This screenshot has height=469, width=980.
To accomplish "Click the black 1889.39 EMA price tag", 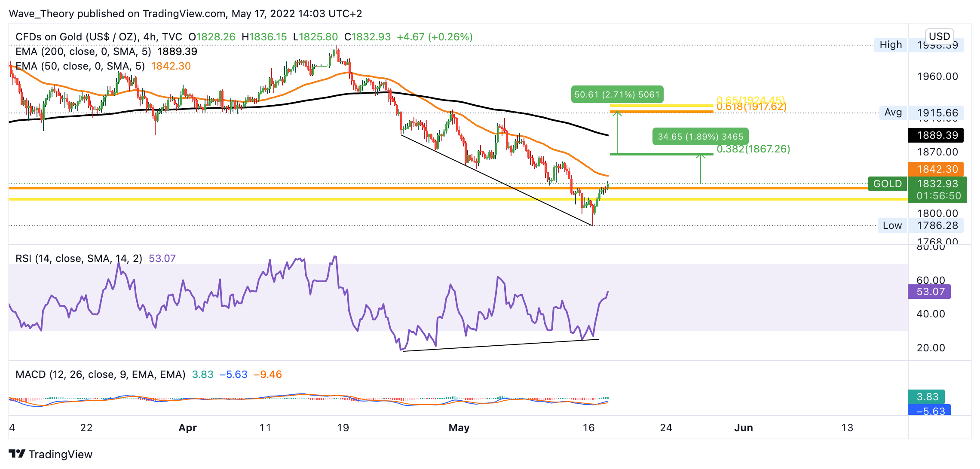I will tap(935, 135).
